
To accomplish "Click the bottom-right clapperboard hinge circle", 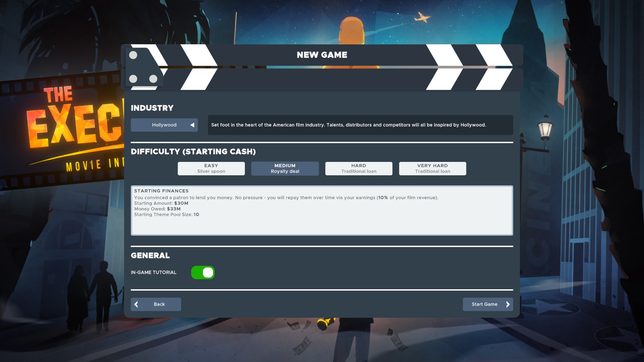I will (x=153, y=79).
